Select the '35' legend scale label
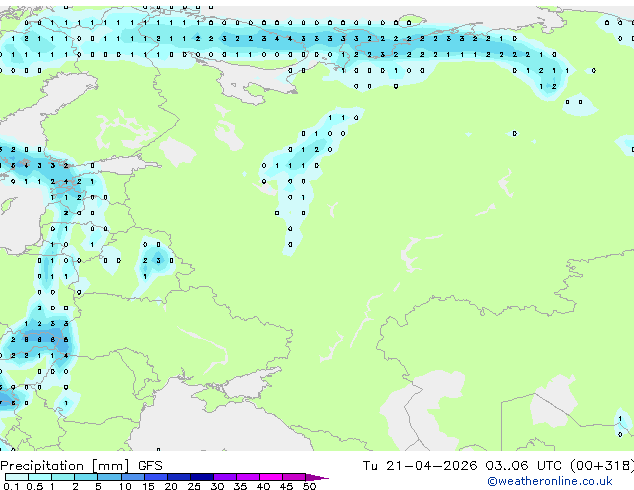Image resolution: width=634 pixels, height=490 pixels. click(240, 486)
